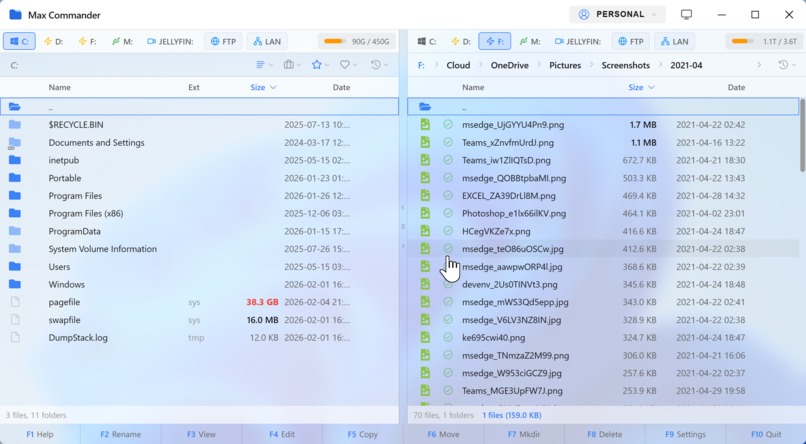Open the history dropdown in right panel

(786, 65)
